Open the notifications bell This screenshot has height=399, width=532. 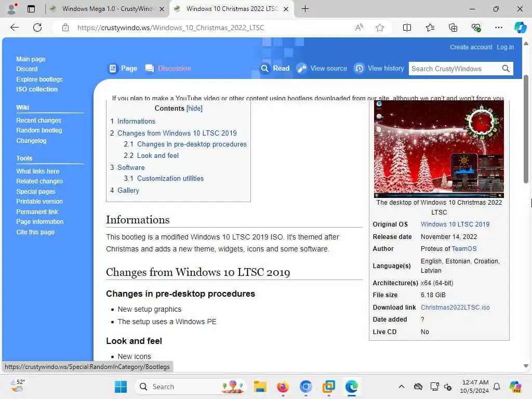[497, 387]
